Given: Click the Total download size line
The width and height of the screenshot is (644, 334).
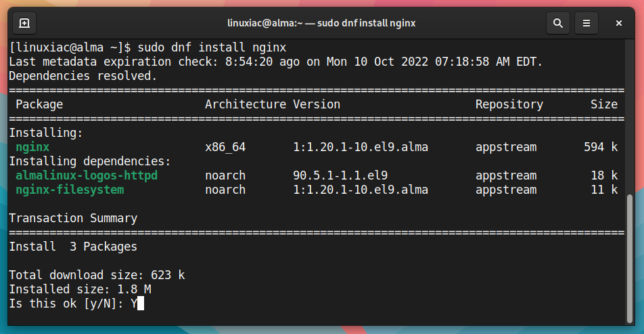Looking at the screenshot, I should 97,275.
